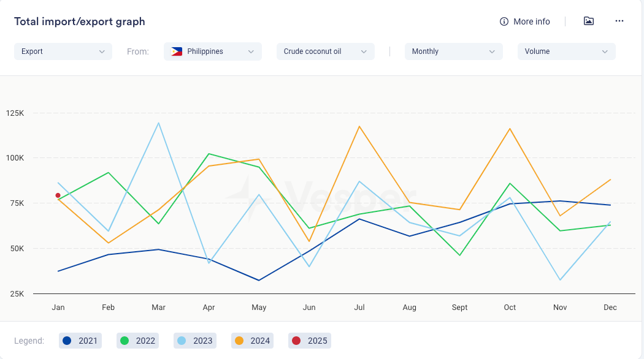
Task: Open the Export trade direction dropdown
Action: coord(63,51)
